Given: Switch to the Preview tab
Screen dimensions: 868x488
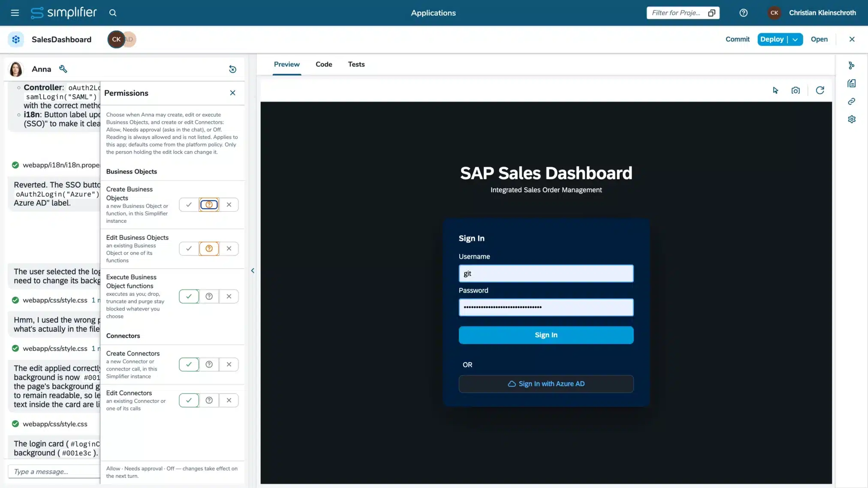Looking at the screenshot, I should pyautogui.click(x=287, y=64).
